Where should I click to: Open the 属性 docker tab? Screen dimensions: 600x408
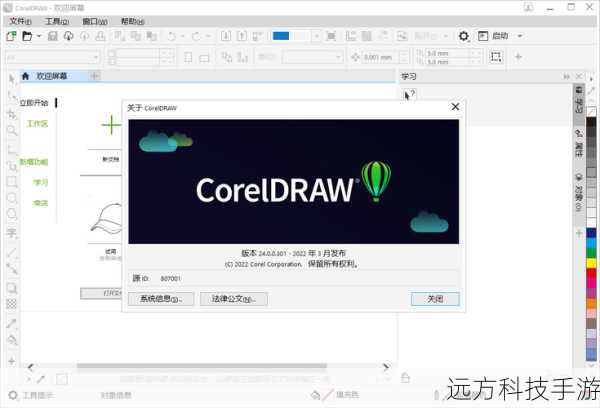pyautogui.click(x=579, y=144)
